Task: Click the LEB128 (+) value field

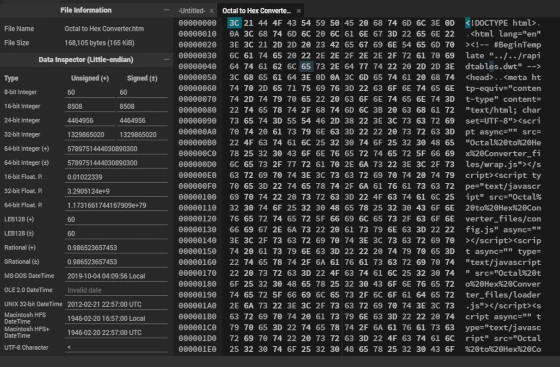Action: click(x=116, y=220)
